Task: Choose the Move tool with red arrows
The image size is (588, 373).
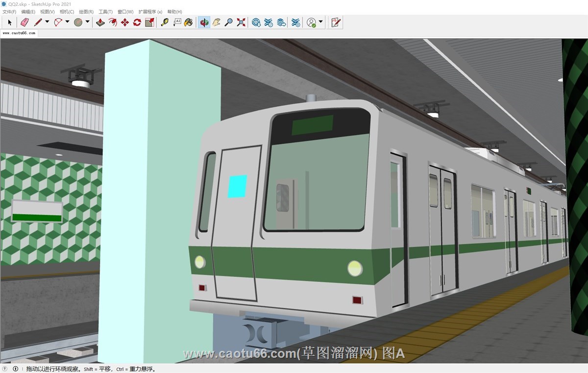Action: [125, 22]
